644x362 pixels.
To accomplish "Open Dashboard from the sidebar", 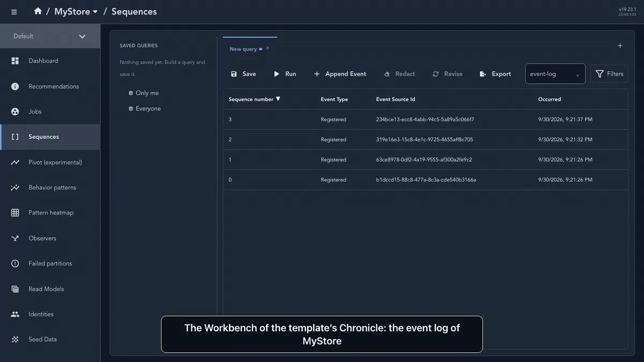I will point(50,61).
